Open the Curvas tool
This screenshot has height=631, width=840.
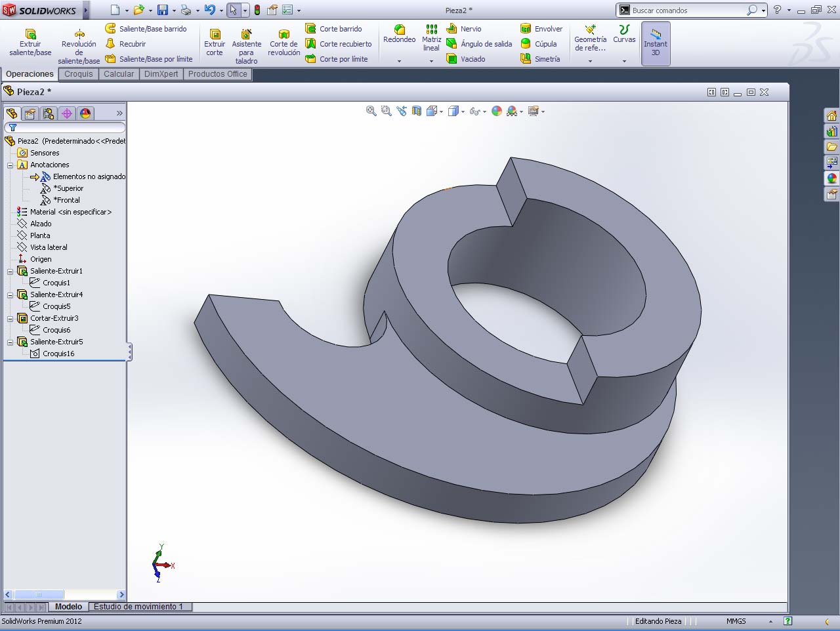pyautogui.click(x=624, y=34)
